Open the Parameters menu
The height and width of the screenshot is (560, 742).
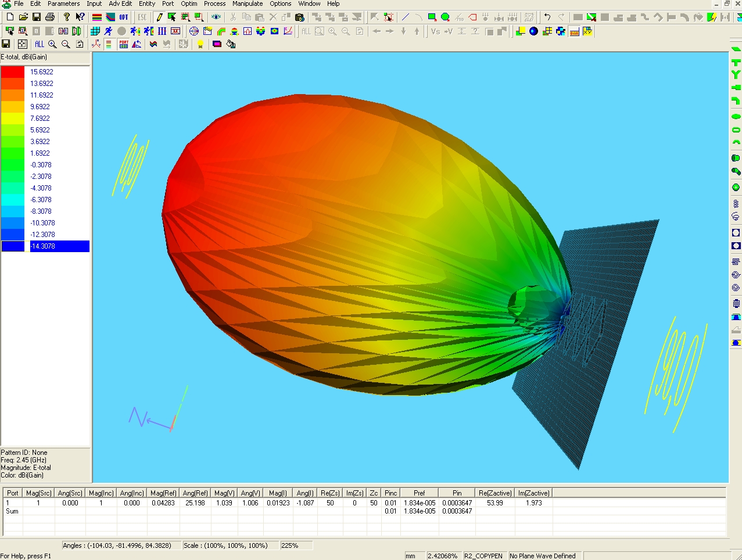pyautogui.click(x=63, y=3)
